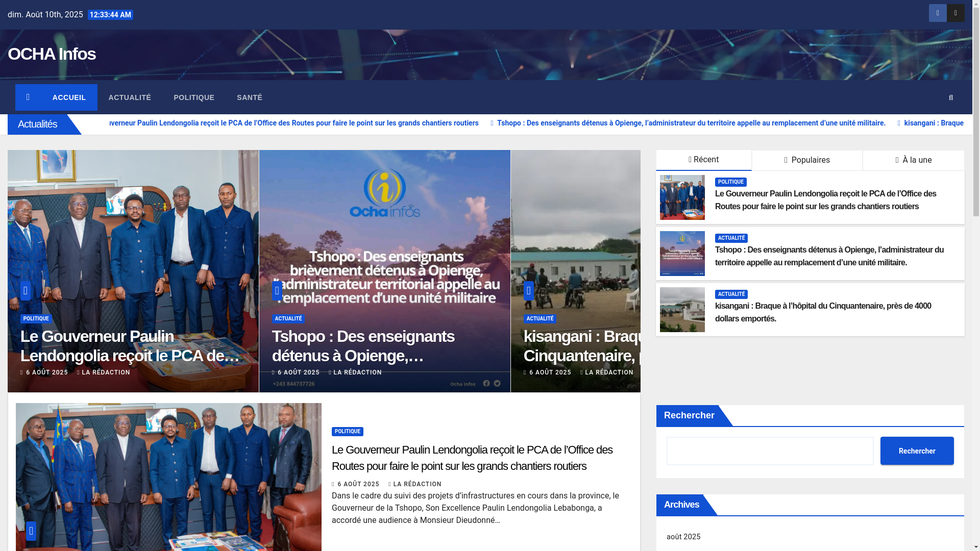Click the 12:33:44 AM clock badge
Screen dimensions: 980x551
110,15
